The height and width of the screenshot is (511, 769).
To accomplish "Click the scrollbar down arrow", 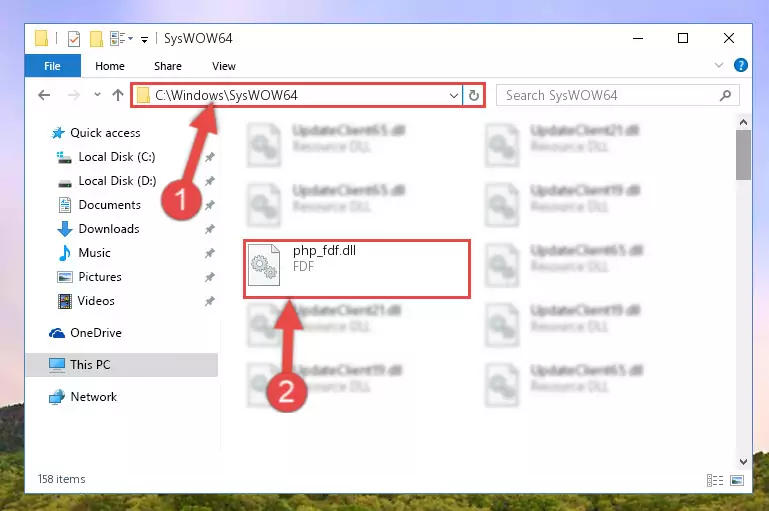I will click(743, 461).
